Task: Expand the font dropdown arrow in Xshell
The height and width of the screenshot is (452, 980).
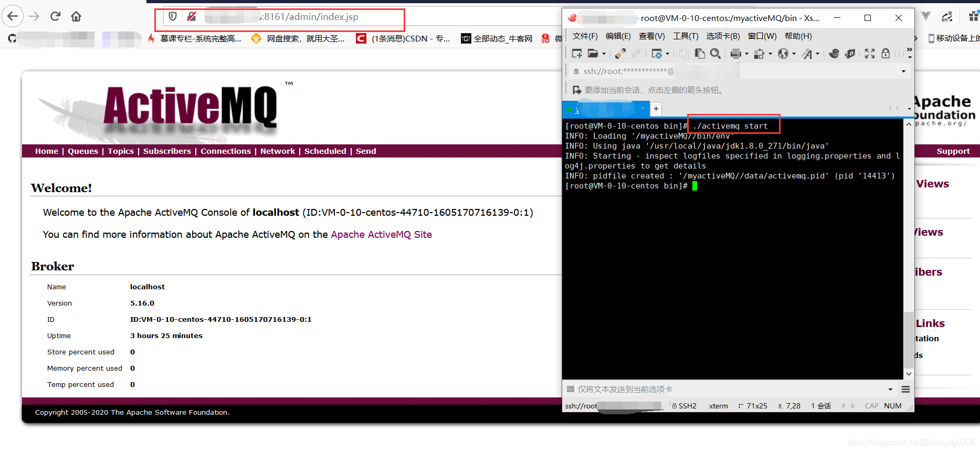Action: (818, 54)
